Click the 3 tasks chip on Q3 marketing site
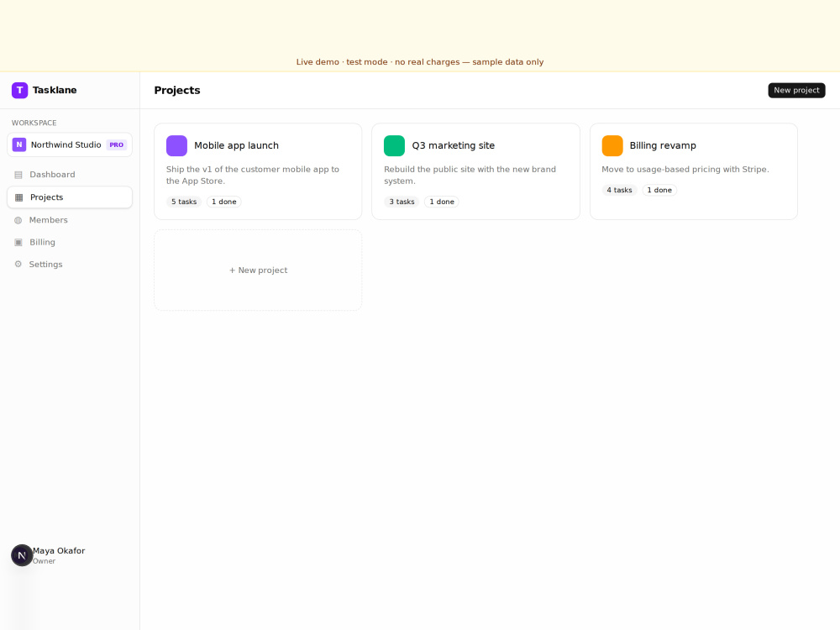 coord(402,202)
